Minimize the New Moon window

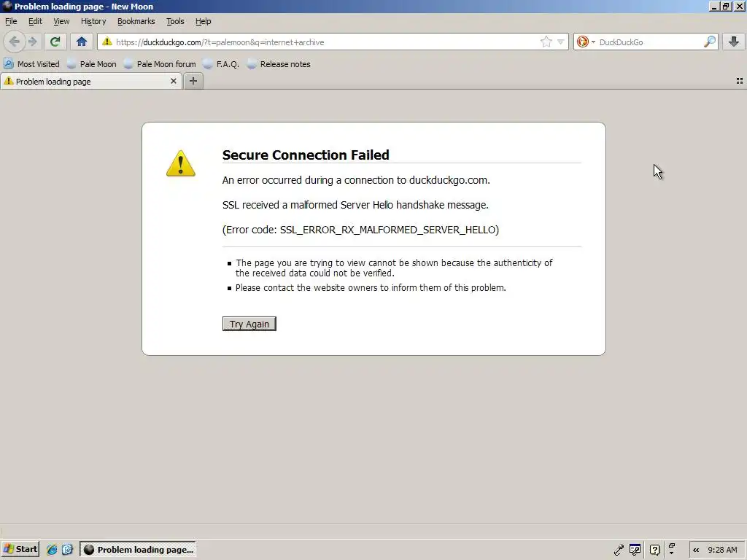713,6
